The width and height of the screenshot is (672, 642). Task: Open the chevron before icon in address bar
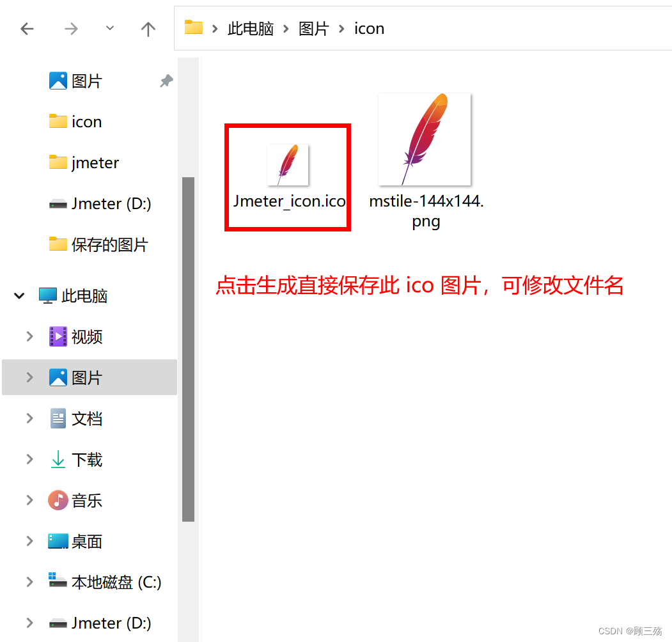[341, 29]
